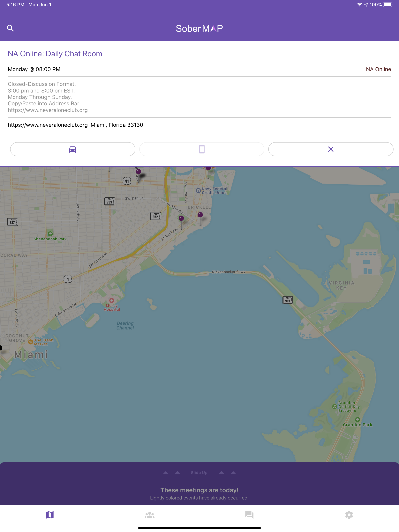Viewport: 399px width, 532px height.
Task: Switch to the active map tab
Action: [x=50, y=514]
